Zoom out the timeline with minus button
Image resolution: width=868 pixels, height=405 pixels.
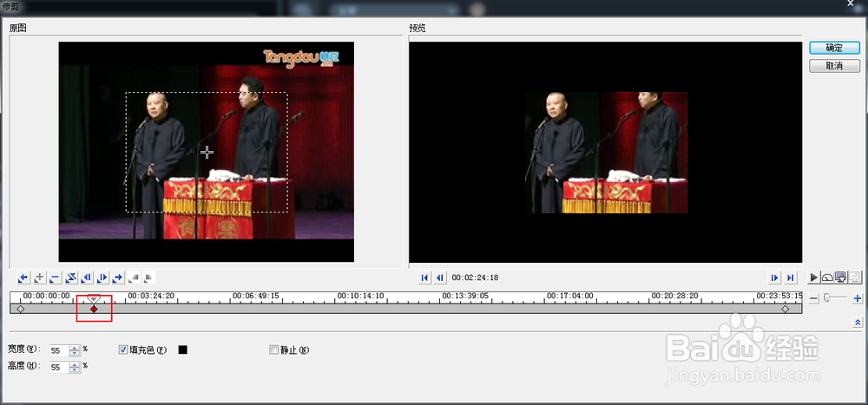pos(814,298)
